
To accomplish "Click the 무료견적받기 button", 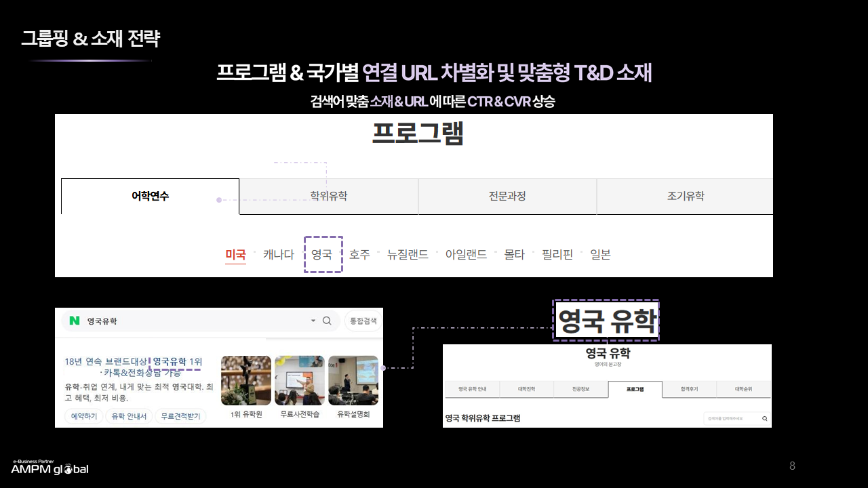I will 180,416.
